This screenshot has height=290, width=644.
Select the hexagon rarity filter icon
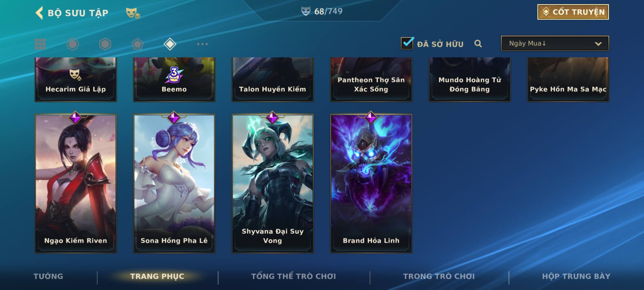click(105, 44)
